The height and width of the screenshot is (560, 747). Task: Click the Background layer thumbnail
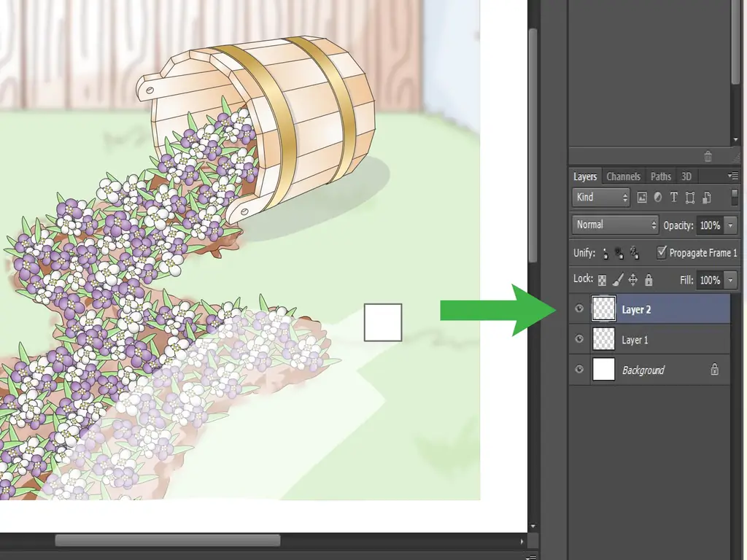point(603,370)
